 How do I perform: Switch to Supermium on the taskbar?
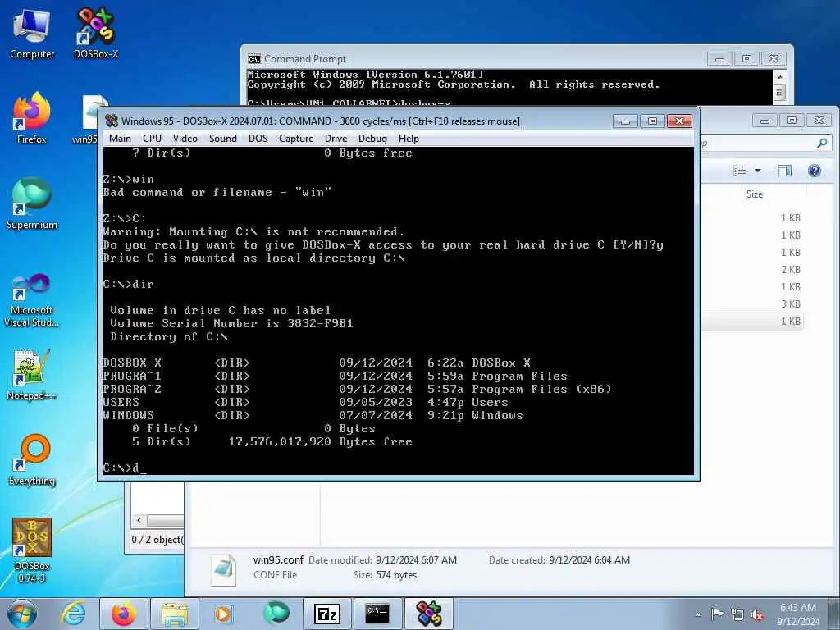(x=276, y=614)
